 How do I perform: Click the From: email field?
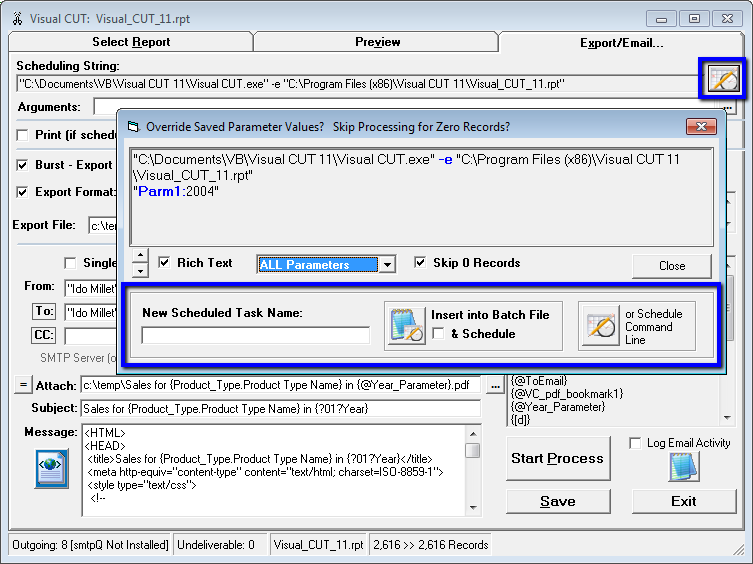91,288
